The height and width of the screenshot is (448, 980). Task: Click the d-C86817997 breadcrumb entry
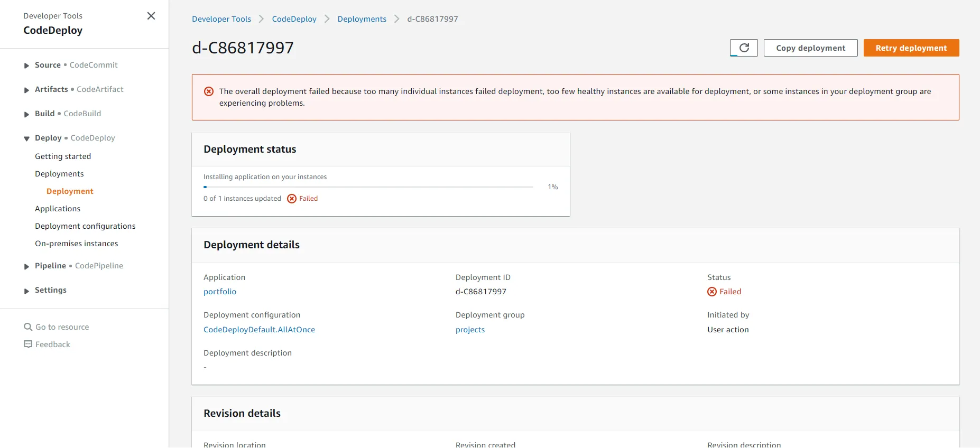[x=432, y=19]
